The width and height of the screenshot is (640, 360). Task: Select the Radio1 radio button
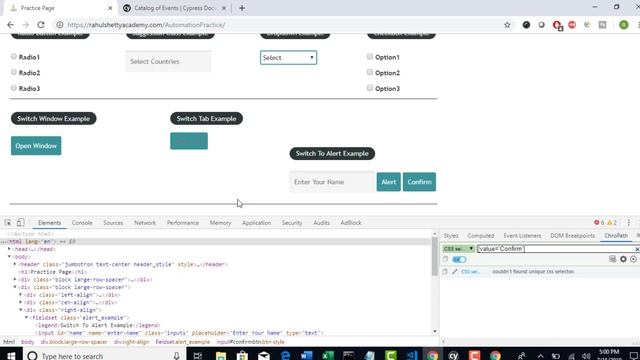[14, 56]
